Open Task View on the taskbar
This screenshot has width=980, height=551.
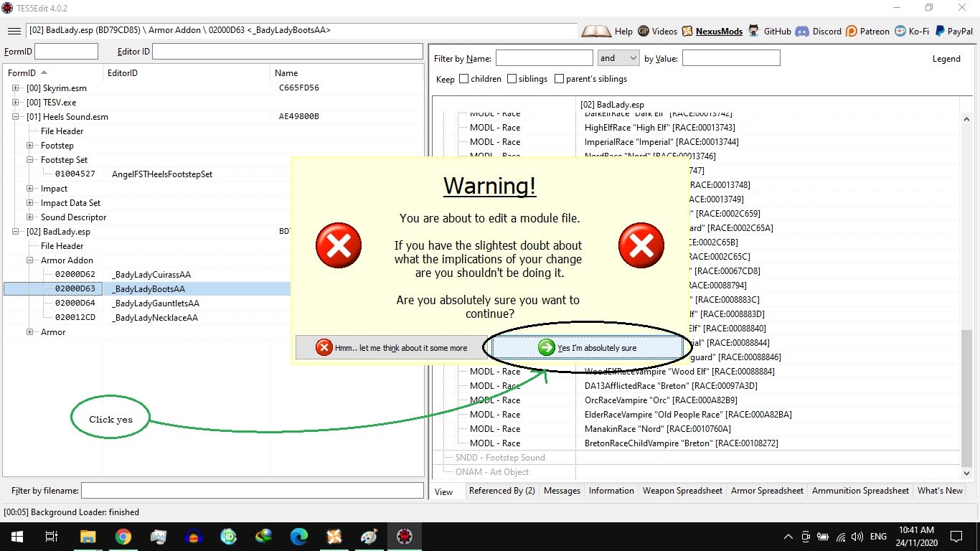pos(51,536)
